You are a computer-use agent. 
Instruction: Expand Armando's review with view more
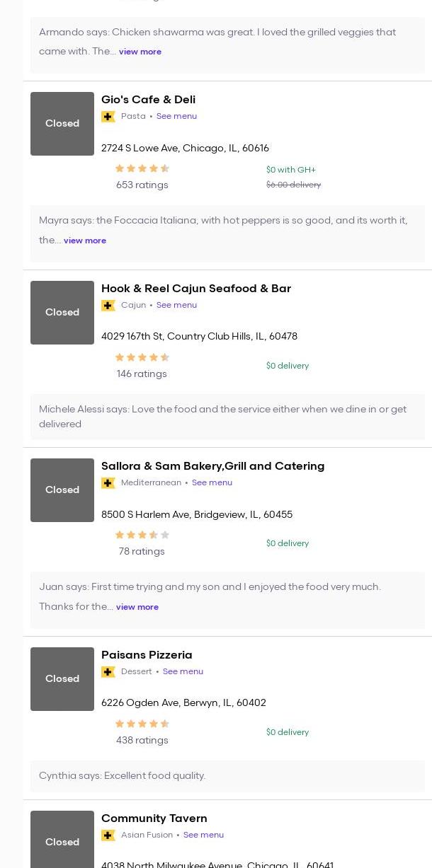140,52
